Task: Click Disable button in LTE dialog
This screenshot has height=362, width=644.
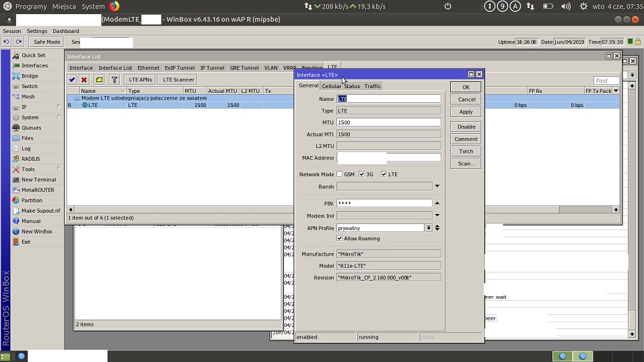Action: [x=466, y=126]
